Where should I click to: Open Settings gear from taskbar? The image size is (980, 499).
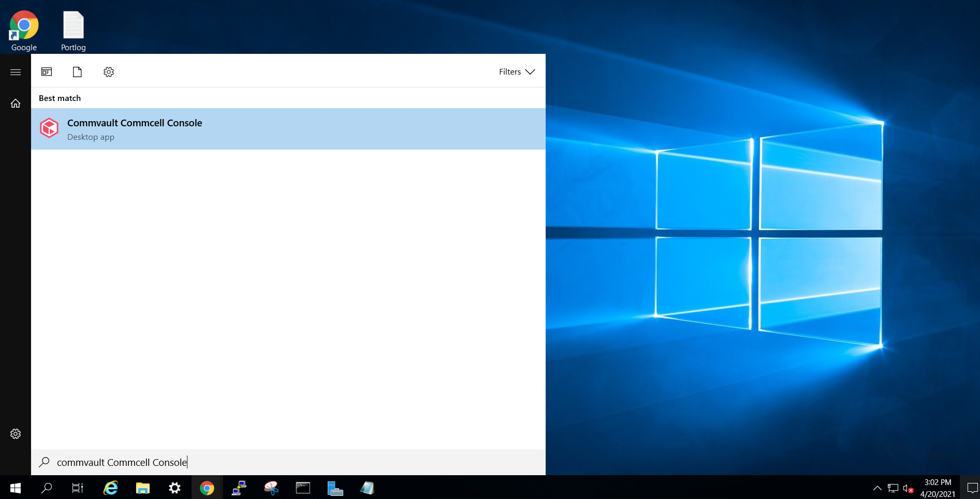[174, 488]
